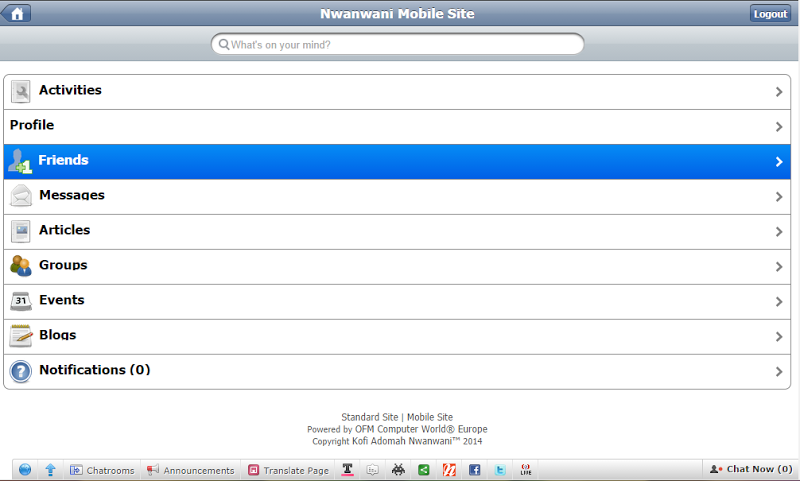Screen dimensions: 800x481
Task: Click the envelope icon beside Messages
Action: [21, 196]
